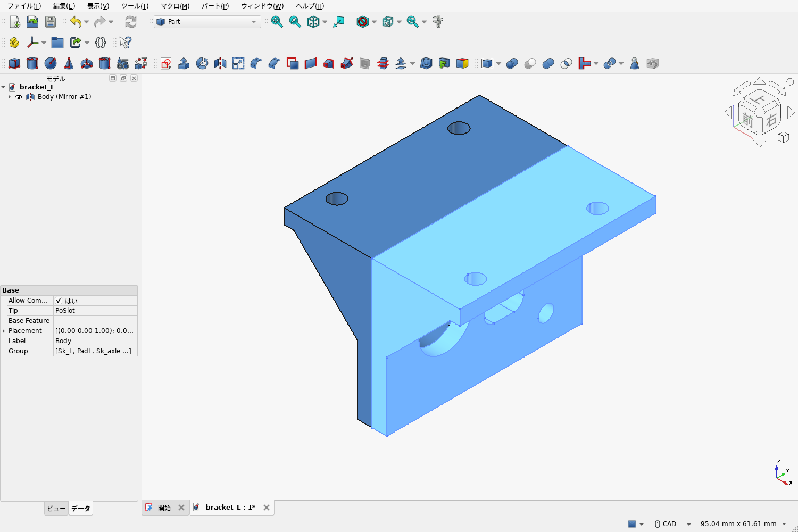Select the Make Face from Wires tool

point(293,64)
